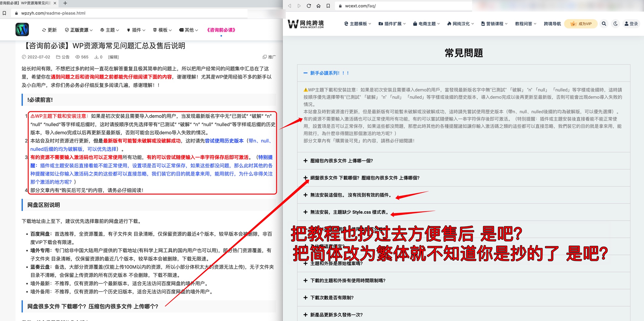Viewport: 644px width, 321px height.
Task: Expand the 主题模板 menu on wcext
Action: 358,24
